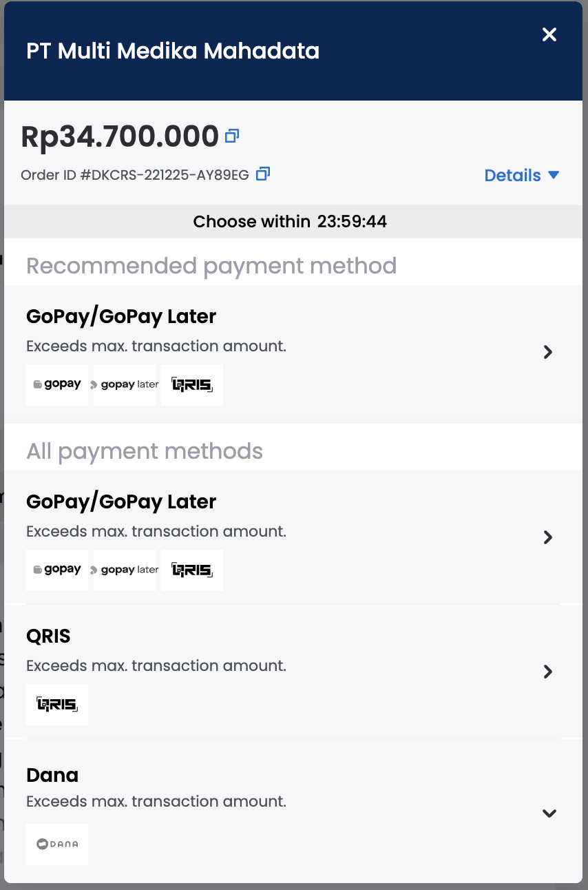
Task: Click gopay logo in recommended section
Action: (x=57, y=384)
